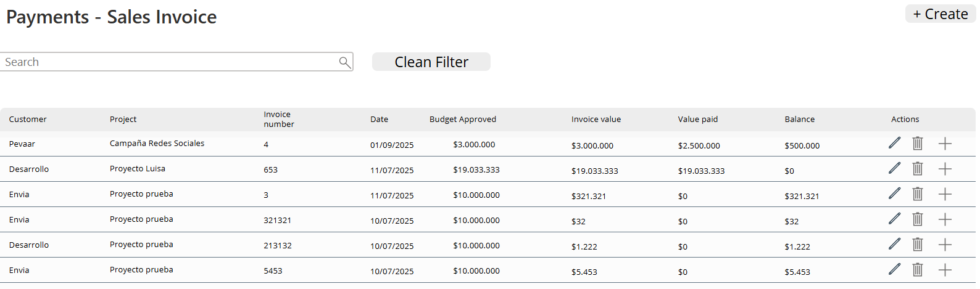The image size is (980, 289).
Task: Delete the Pevaar invoice row
Action: [918, 143]
